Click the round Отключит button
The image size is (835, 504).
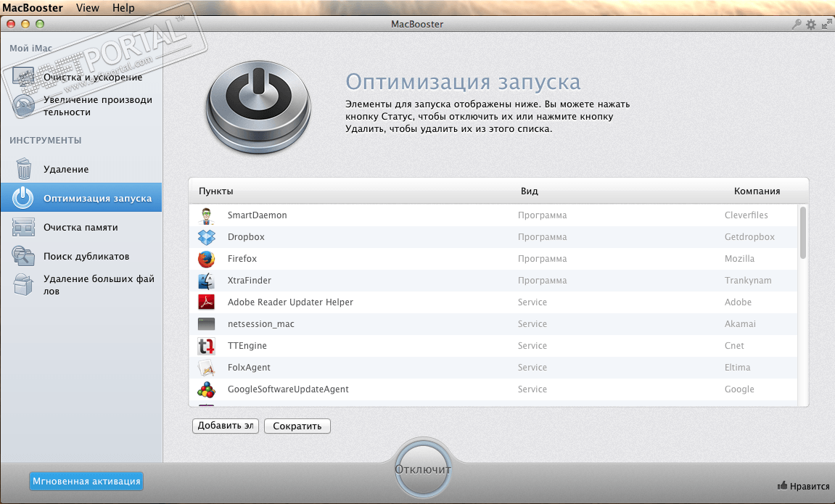tap(423, 469)
